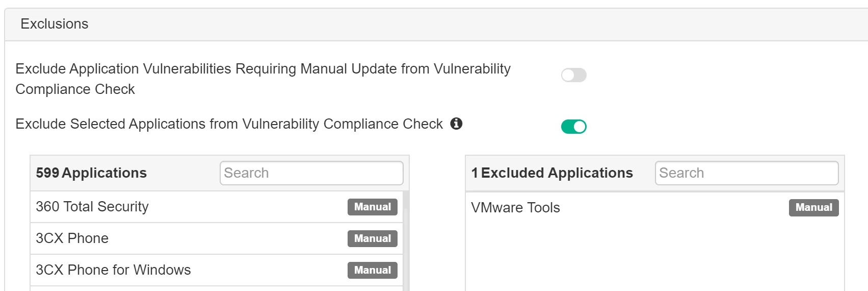The width and height of the screenshot is (868, 291).
Task: Click Manual badge on 360 Total Security
Action: pos(373,207)
